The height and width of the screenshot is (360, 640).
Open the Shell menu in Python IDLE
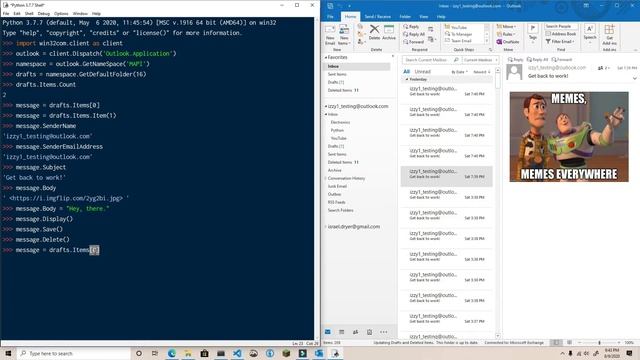(29, 13)
